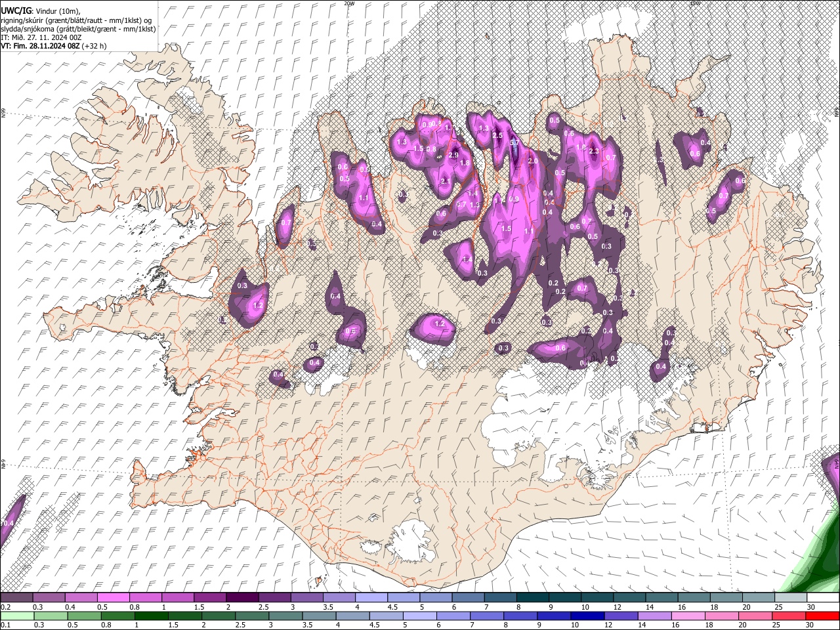Click the VT: Fim. 28.11.2024 08Z (+32 h) line

click(54, 46)
